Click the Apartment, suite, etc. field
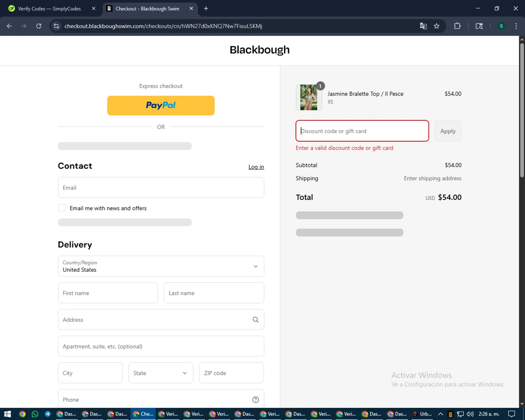Viewport: 525px width, 420px height. [x=161, y=346]
